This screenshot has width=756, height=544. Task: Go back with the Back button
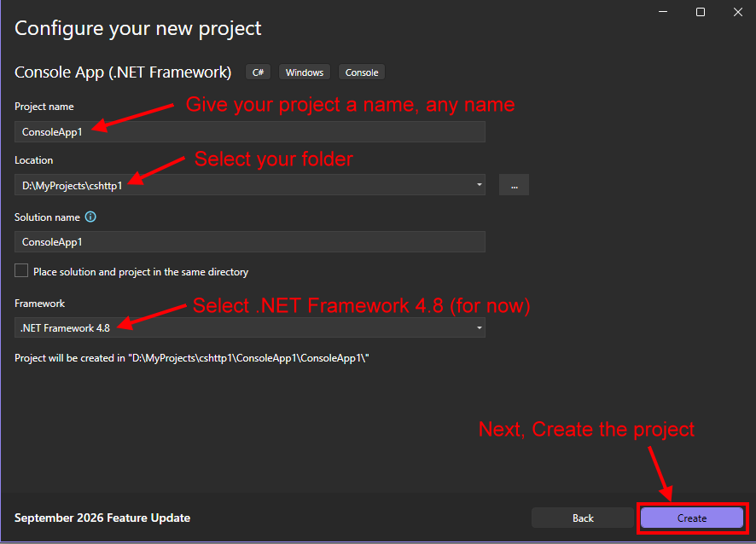point(583,518)
